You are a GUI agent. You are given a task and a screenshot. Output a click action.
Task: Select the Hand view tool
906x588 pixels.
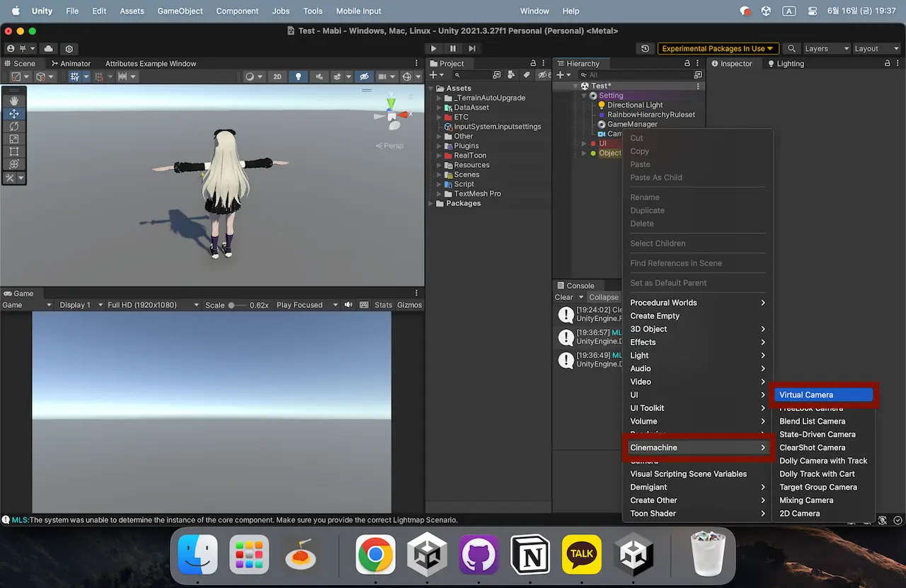(x=13, y=101)
